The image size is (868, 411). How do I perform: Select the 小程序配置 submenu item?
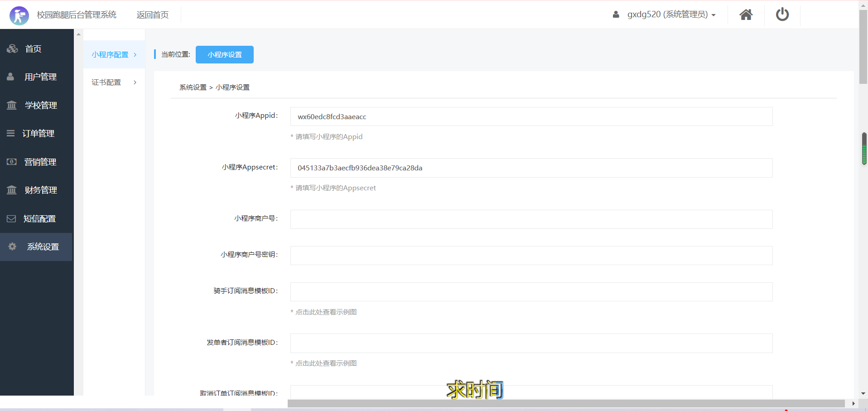[x=114, y=55]
